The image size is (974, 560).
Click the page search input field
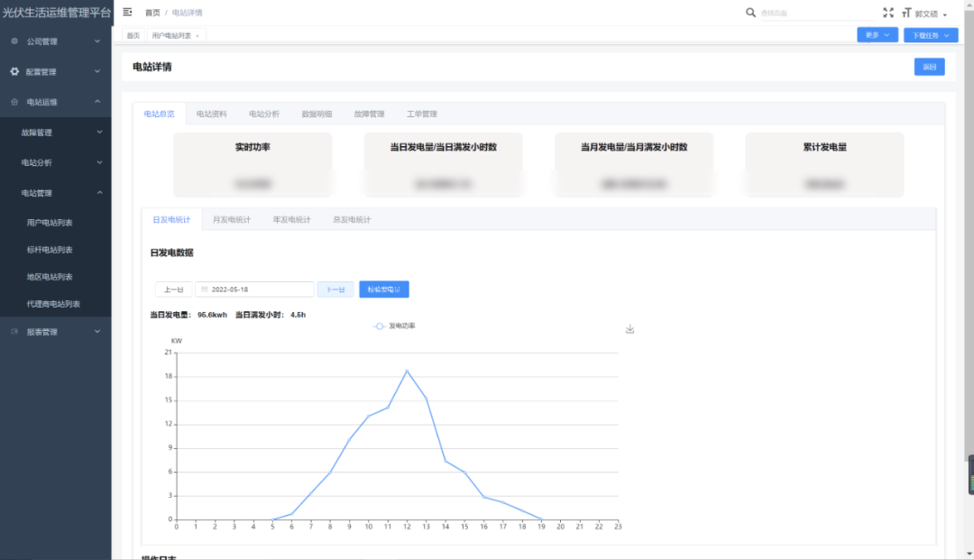pos(816,13)
